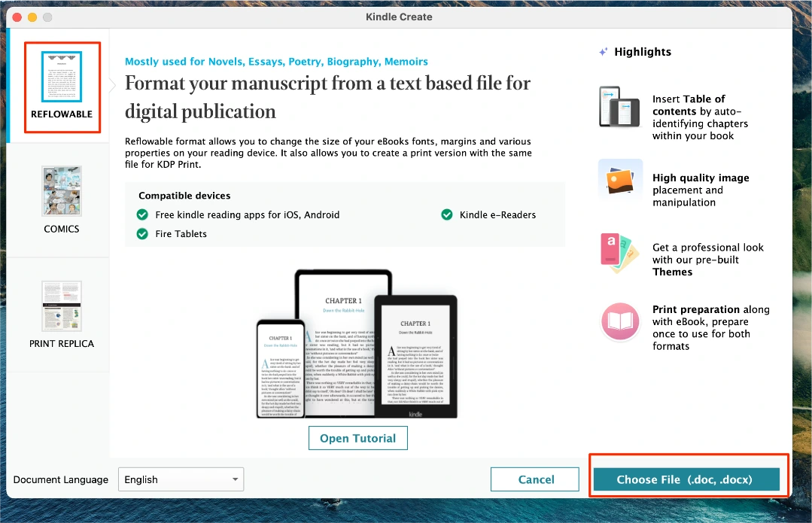The image size is (812, 523).
Task: Click the 'Insert Table of contents' description
Action: pyautogui.click(x=700, y=117)
